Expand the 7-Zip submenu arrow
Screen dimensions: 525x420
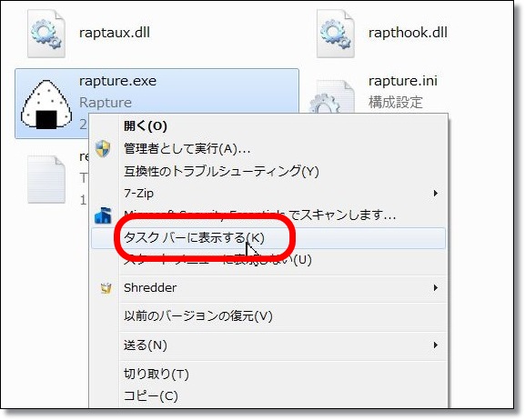pyautogui.click(x=436, y=193)
